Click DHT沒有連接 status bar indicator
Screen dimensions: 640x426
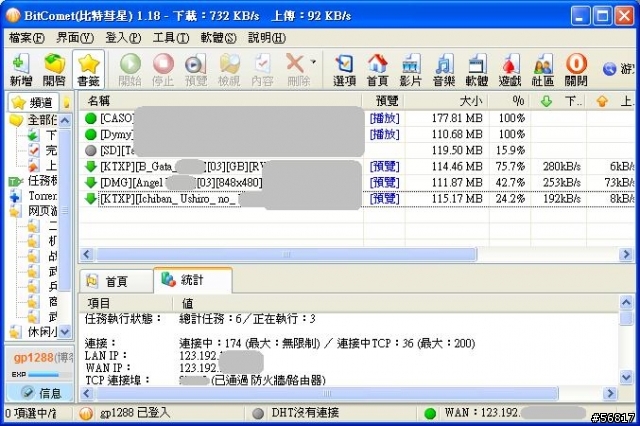click(x=296, y=413)
